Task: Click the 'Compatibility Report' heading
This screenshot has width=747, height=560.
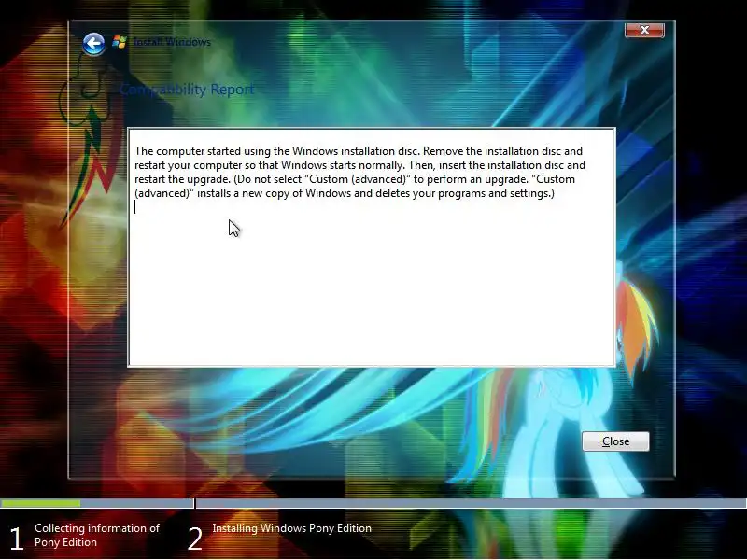Action: (x=187, y=89)
